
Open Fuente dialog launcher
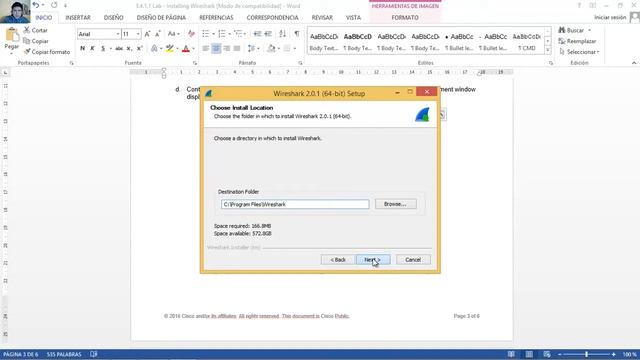(x=195, y=63)
